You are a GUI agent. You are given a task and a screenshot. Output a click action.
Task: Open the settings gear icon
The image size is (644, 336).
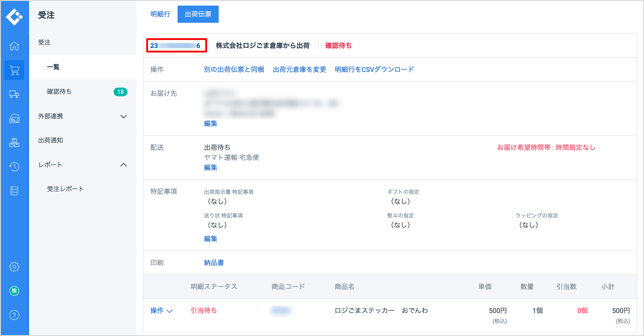tap(14, 267)
